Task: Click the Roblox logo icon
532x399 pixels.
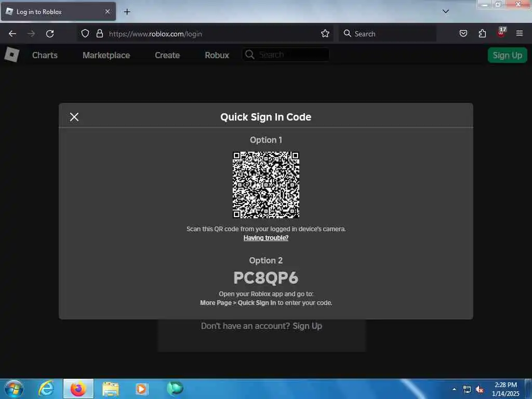Action: coord(12,55)
